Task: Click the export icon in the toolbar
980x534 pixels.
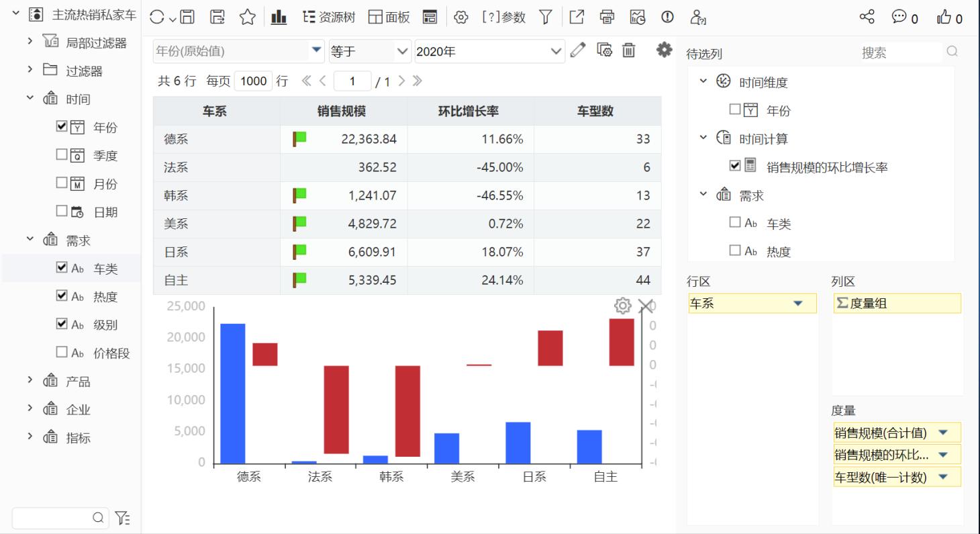Action: click(577, 17)
